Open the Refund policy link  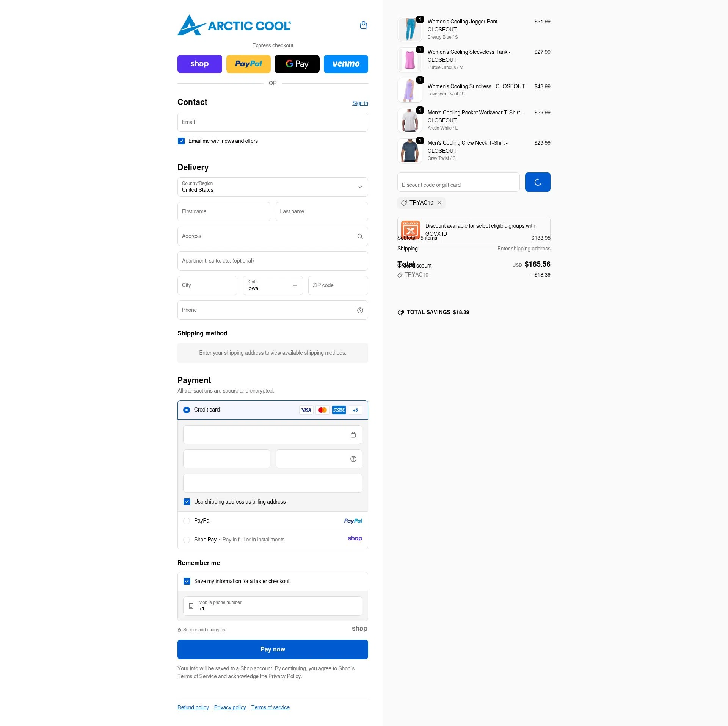(193, 707)
